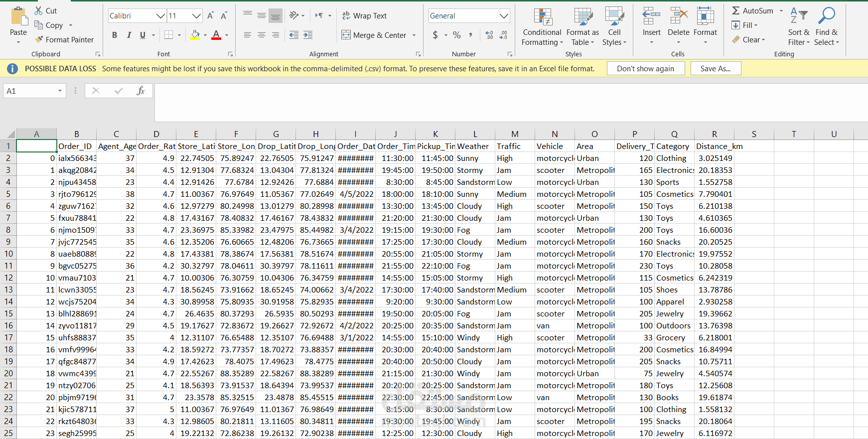The width and height of the screenshot is (868, 439).
Task: Click the Save As... button
Action: pos(715,69)
